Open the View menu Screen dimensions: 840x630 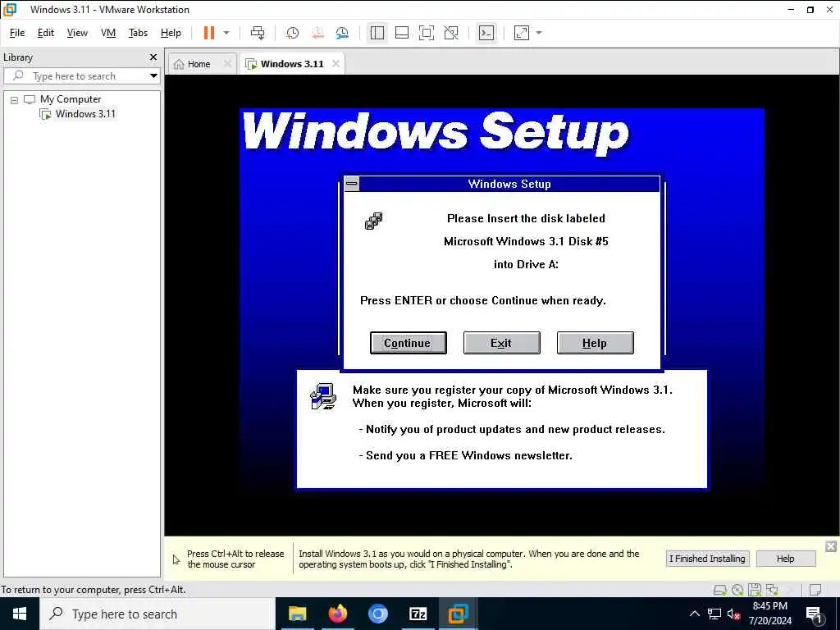tap(77, 33)
